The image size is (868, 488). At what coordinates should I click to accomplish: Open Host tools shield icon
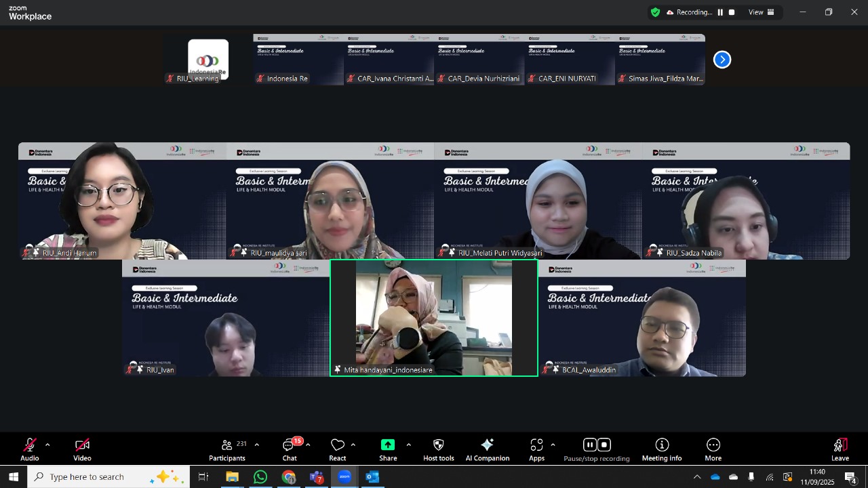[438, 449]
